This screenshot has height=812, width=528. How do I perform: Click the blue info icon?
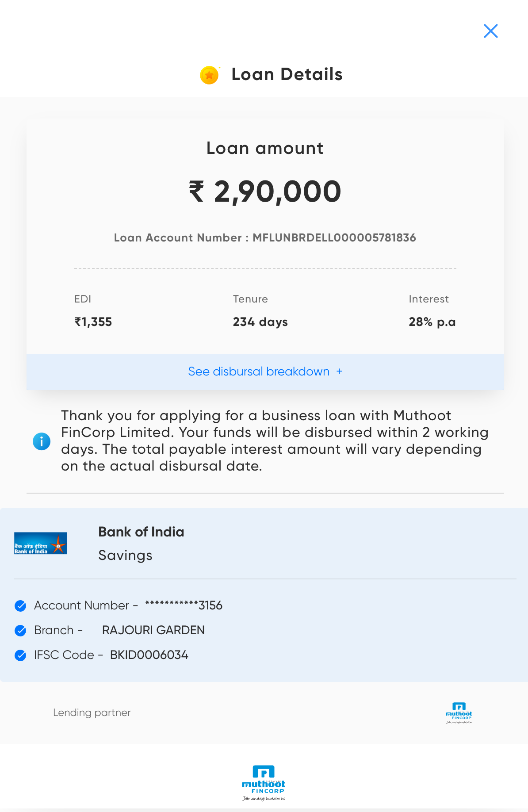(42, 441)
